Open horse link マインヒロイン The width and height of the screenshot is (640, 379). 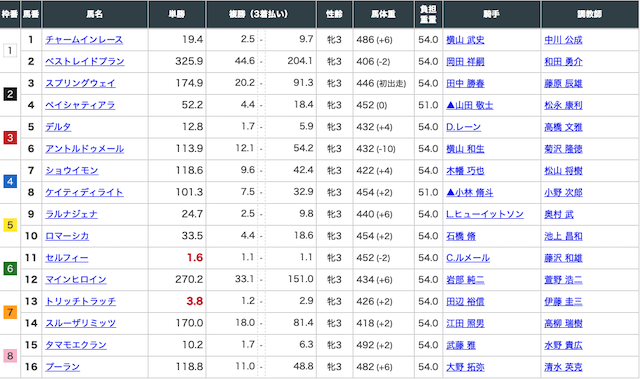76,279
